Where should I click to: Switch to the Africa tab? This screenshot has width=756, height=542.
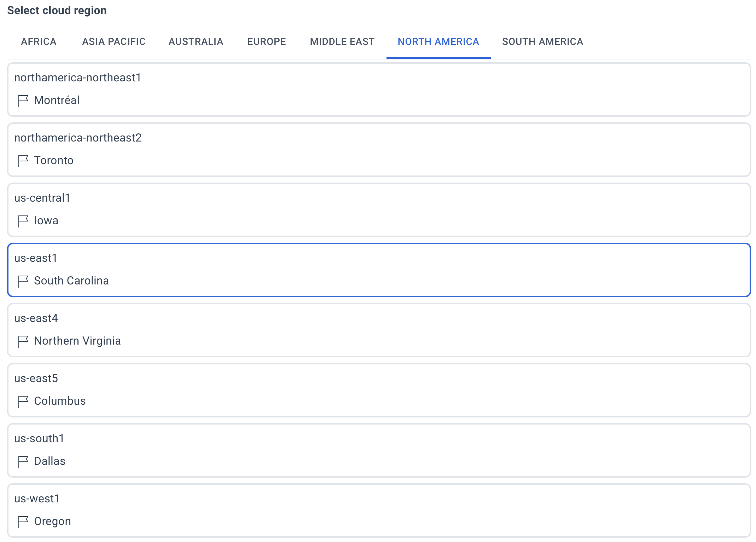(39, 42)
